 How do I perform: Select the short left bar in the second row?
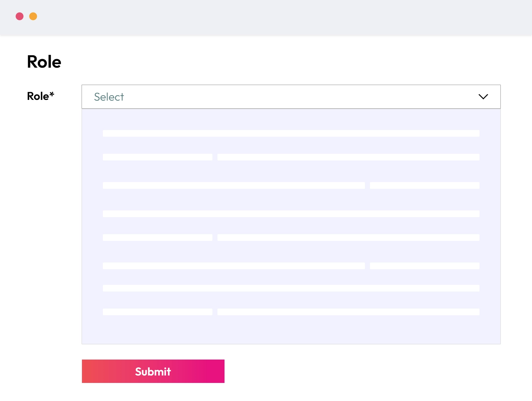[x=157, y=157]
